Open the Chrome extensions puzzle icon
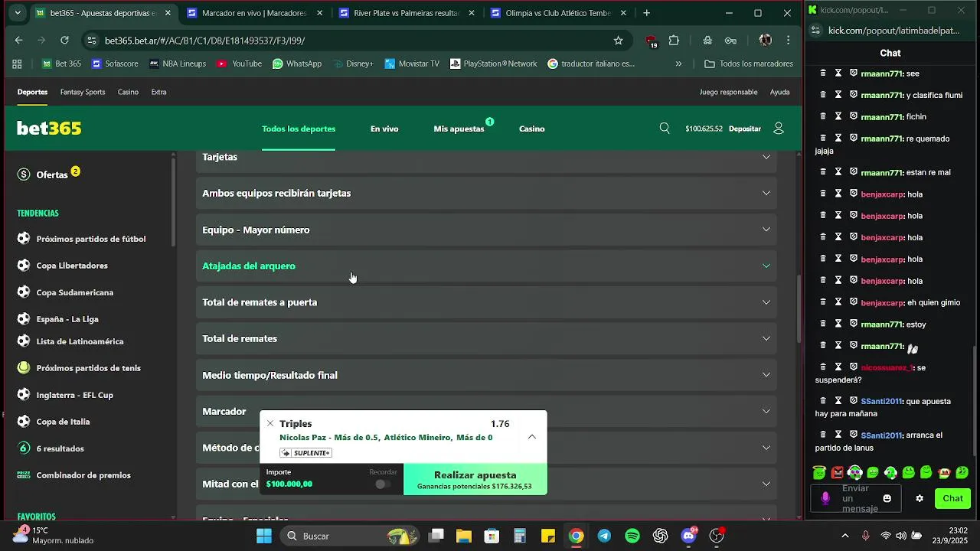This screenshot has width=980, height=551. (x=674, y=41)
